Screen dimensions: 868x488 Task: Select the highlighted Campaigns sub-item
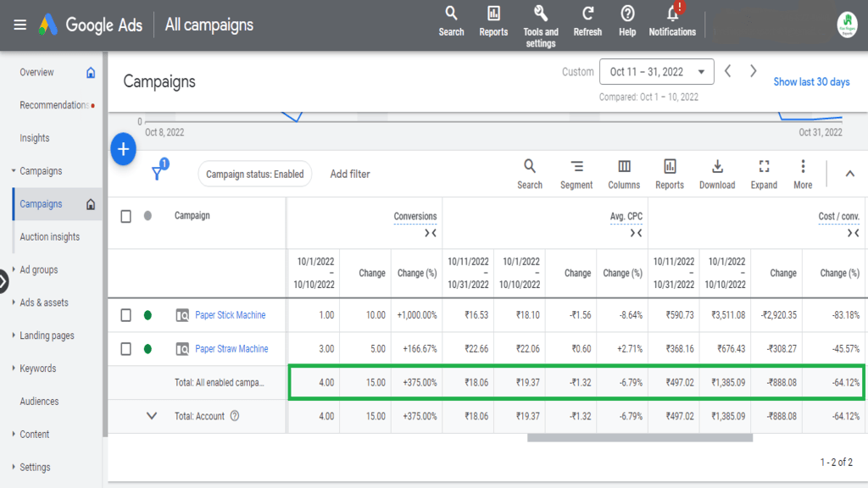[58, 204]
